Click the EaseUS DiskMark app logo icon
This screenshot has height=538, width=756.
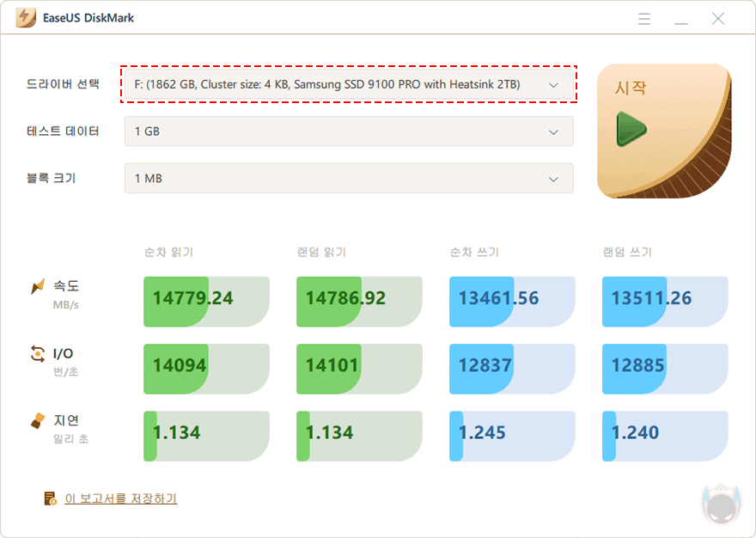pyautogui.click(x=26, y=18)
